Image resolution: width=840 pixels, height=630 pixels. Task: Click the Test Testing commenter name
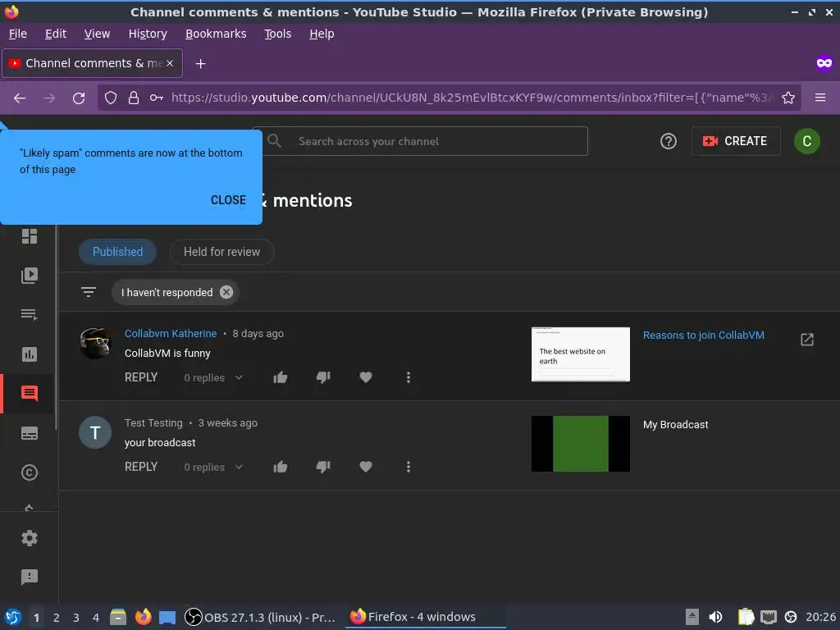click(153, 422)
